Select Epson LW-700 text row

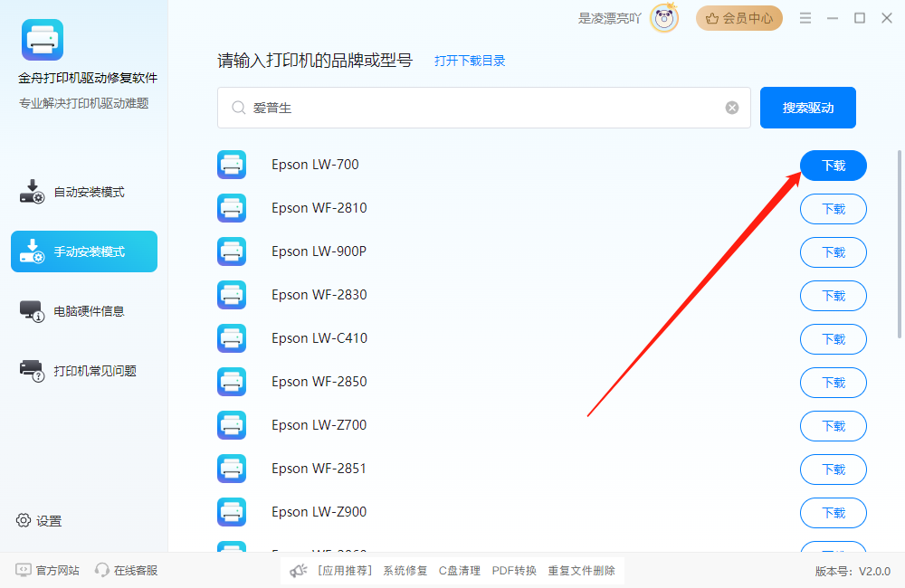click(315, 165)
